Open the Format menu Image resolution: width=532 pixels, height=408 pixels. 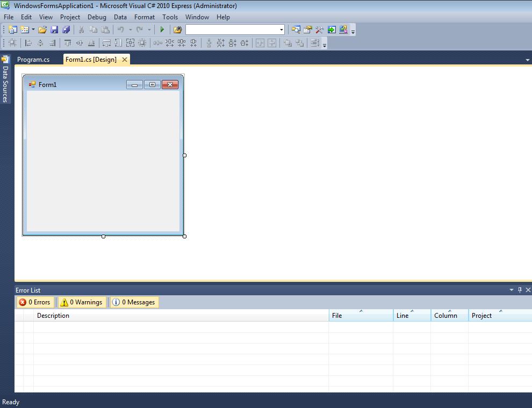click(x=144, y=17)
